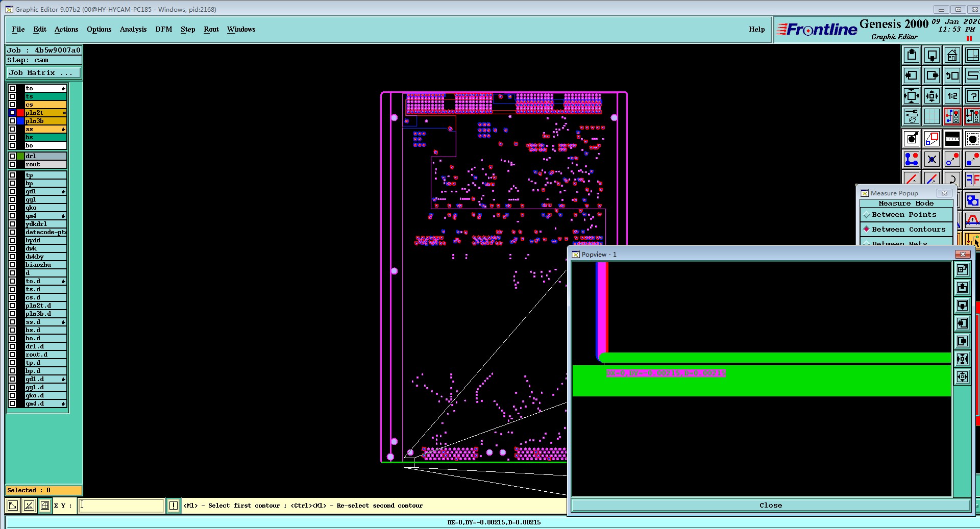
Task: Toggle the checkbox for layer ss
Action: pos(12,129)
